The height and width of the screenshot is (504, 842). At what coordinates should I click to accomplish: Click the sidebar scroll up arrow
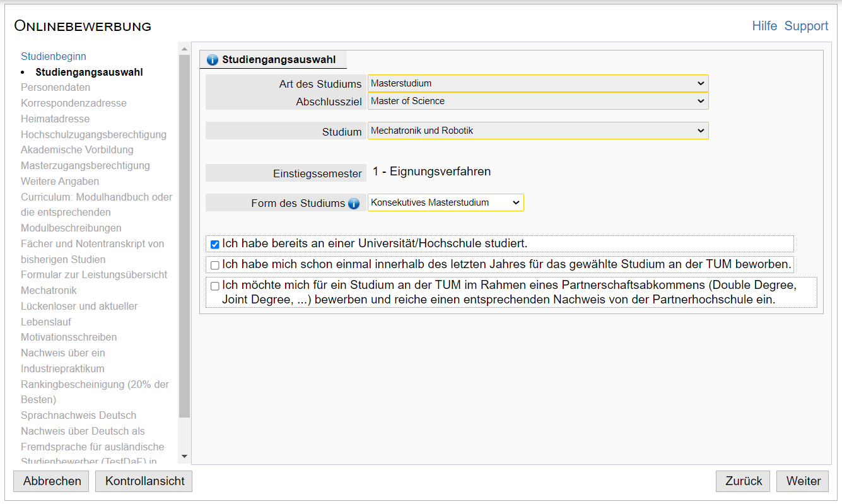(x=184, y=49)
